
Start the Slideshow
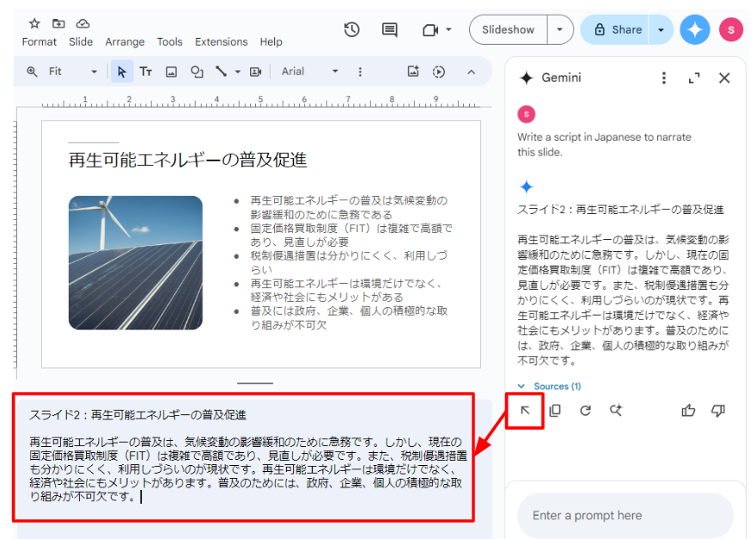click(509, 30)
